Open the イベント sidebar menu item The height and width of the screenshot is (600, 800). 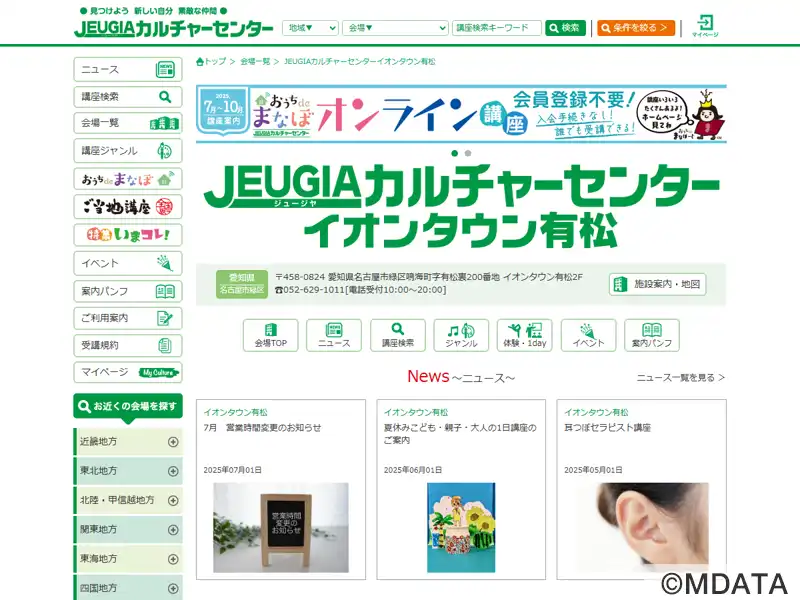(128, 263)
